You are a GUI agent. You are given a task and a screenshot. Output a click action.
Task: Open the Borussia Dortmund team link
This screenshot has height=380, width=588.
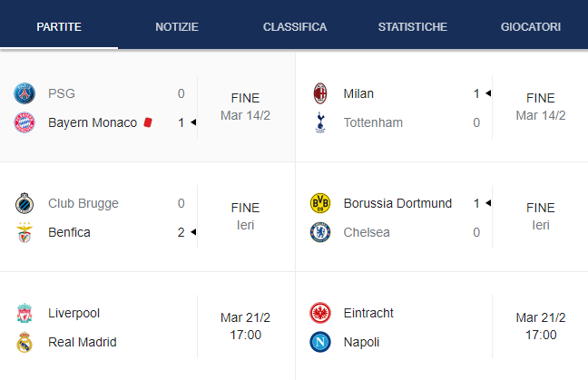[x=397, y=203]
